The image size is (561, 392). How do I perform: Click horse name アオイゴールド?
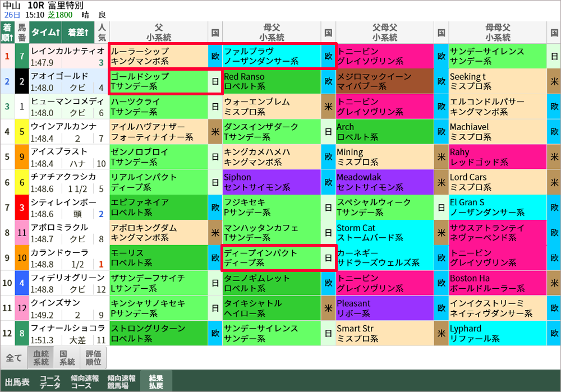pyautogui.click(x=60, y=76)
